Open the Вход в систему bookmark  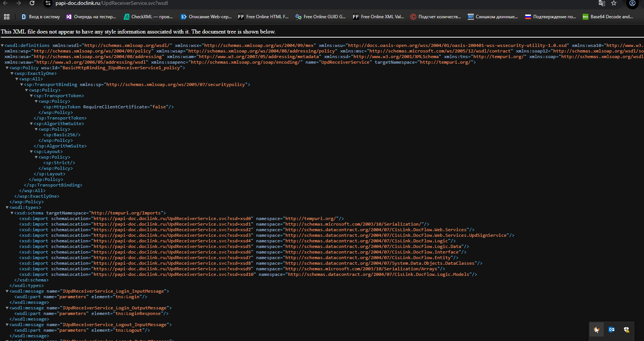tap(40, 17)
